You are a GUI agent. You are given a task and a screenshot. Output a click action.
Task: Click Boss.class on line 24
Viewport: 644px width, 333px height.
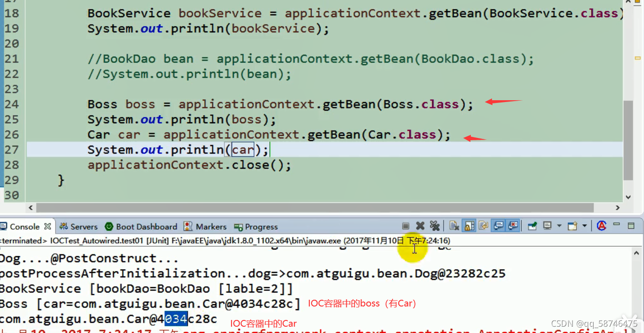pos(420,104)
